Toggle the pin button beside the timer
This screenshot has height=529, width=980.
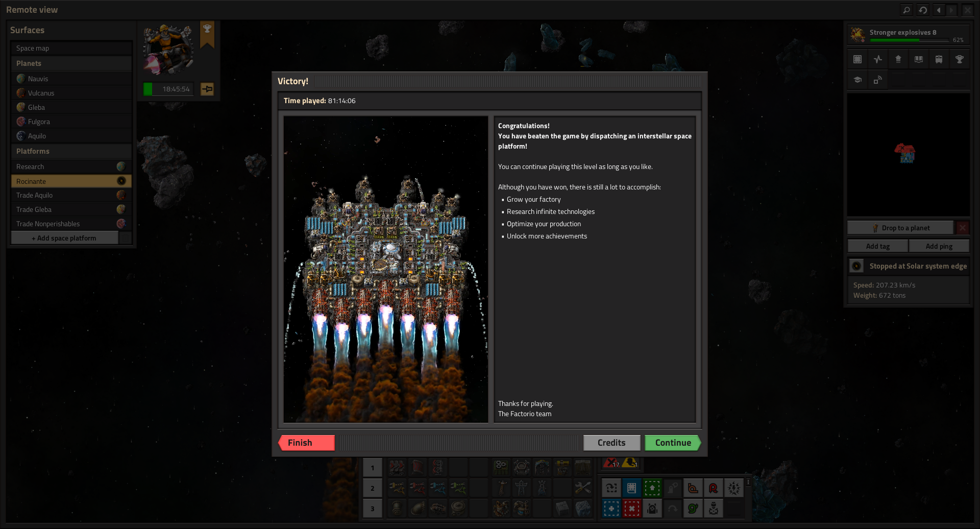pos(207,89)
